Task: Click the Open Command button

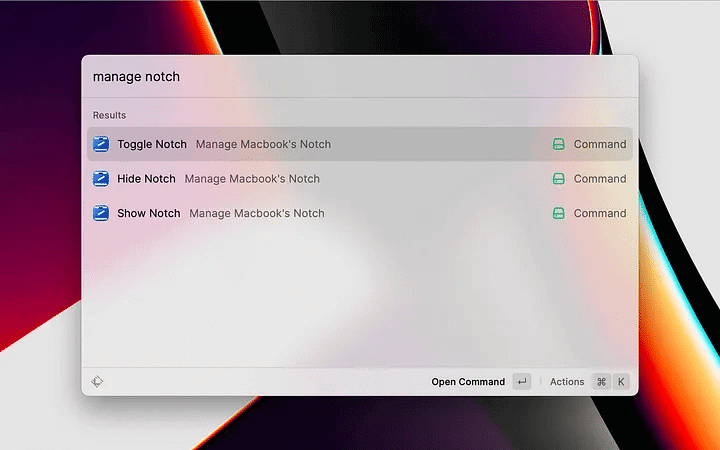Action: coord(468,382)
